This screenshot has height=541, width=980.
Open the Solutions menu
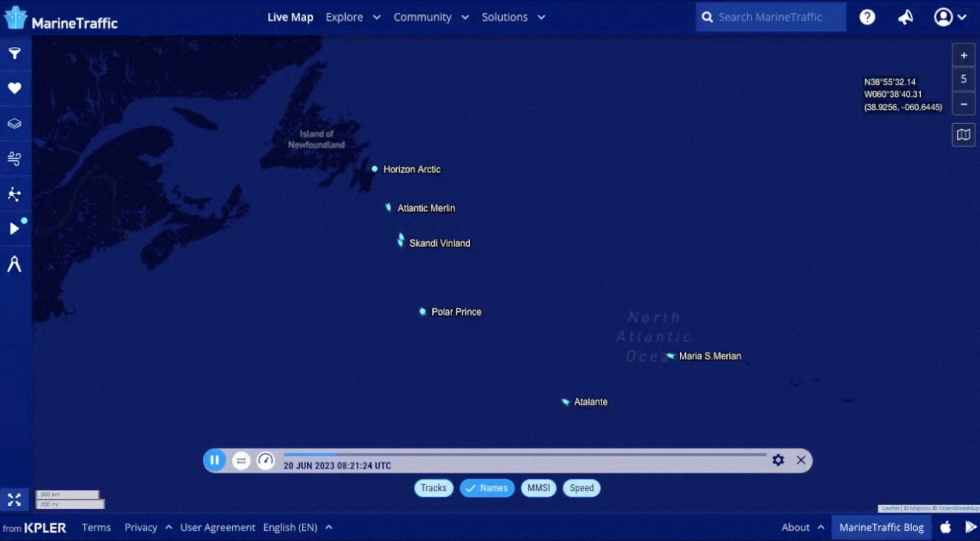(512, 17)
